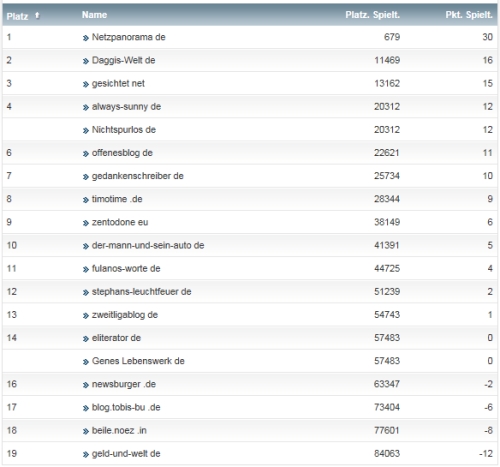Open the zweitligablog de link
Viewport: 500px width, 467px height.
[125, 315]
